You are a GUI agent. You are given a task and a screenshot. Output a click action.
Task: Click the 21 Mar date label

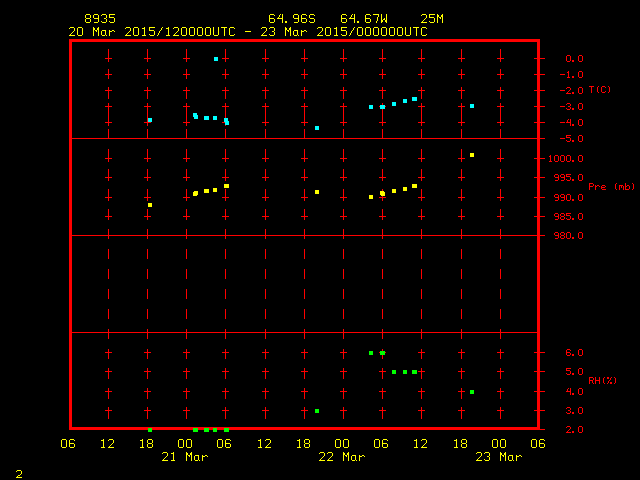(x=185, y=457)
